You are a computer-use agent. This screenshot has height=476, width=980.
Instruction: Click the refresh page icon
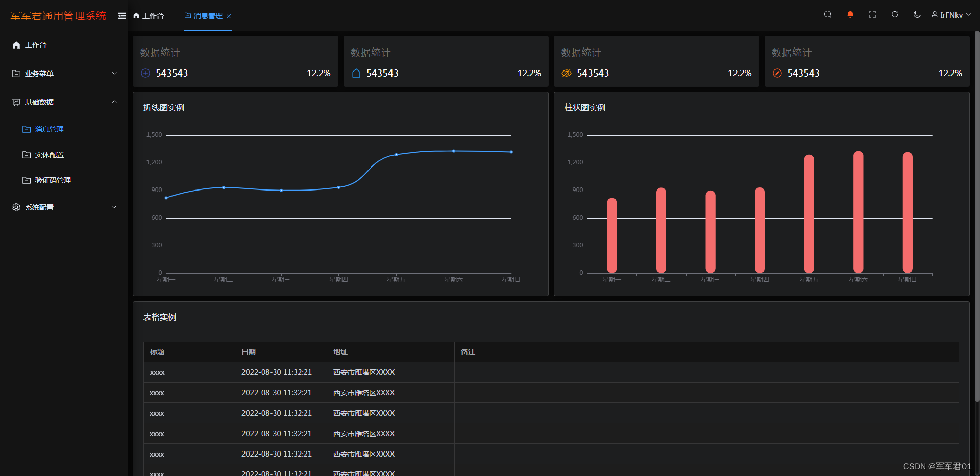click(x=895, y=15)
